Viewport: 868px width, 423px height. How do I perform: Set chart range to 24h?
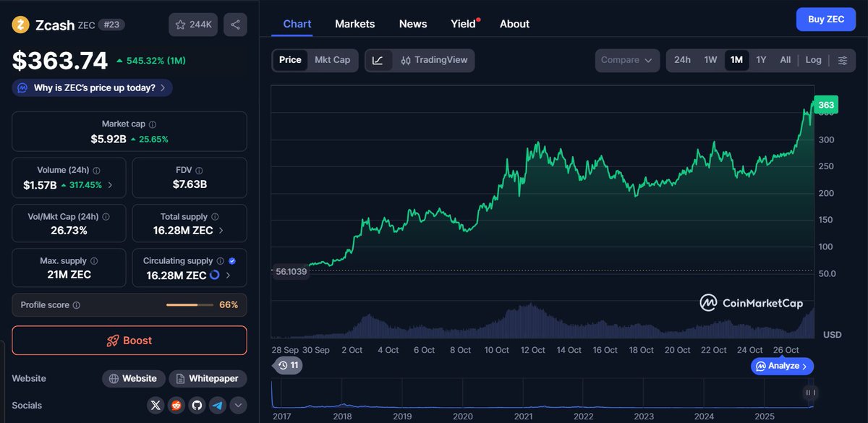(x=682, y=60)
